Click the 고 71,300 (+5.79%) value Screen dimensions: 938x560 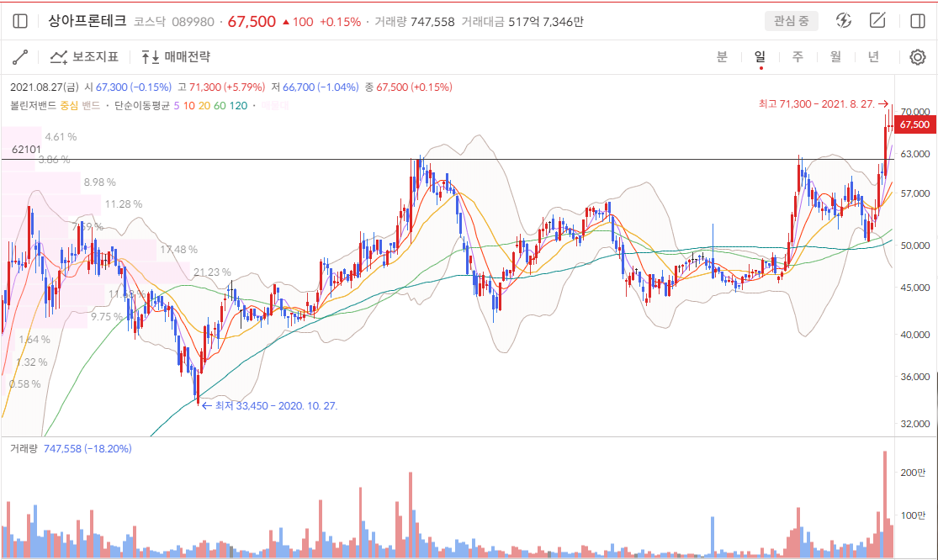[221, 87]
